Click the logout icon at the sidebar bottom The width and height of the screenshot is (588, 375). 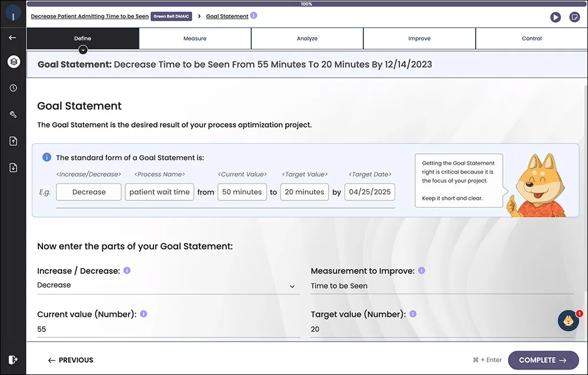(x=12, y=359)
